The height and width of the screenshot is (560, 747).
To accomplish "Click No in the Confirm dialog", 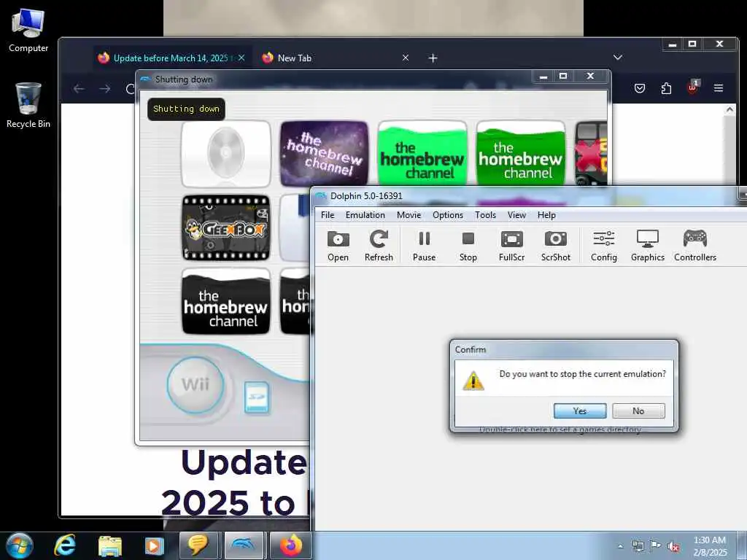I will click(x=638, y=411).
